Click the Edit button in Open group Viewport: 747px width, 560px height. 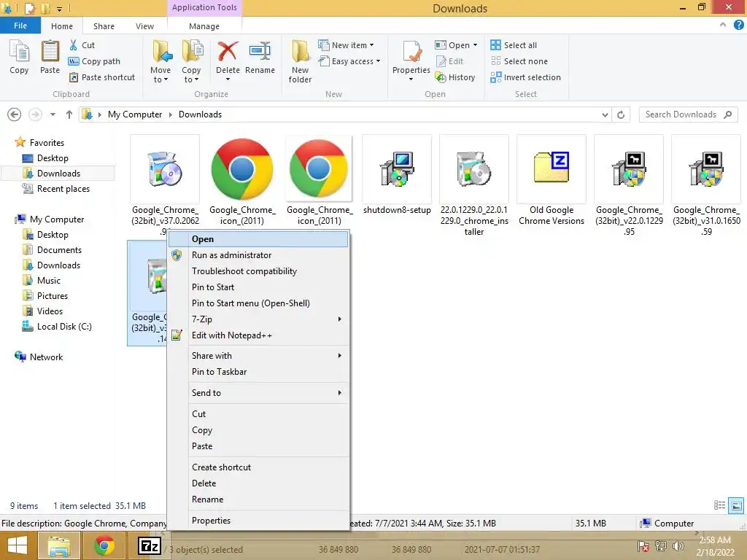[449, 61]
